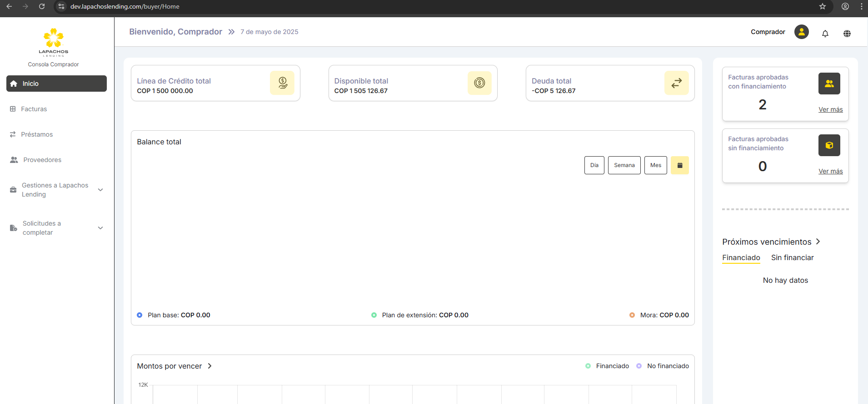The height and width of the screenshot is (404, 868).
Task: Toggle the Plan base legend marker
Action: click(x=140, y=315)
